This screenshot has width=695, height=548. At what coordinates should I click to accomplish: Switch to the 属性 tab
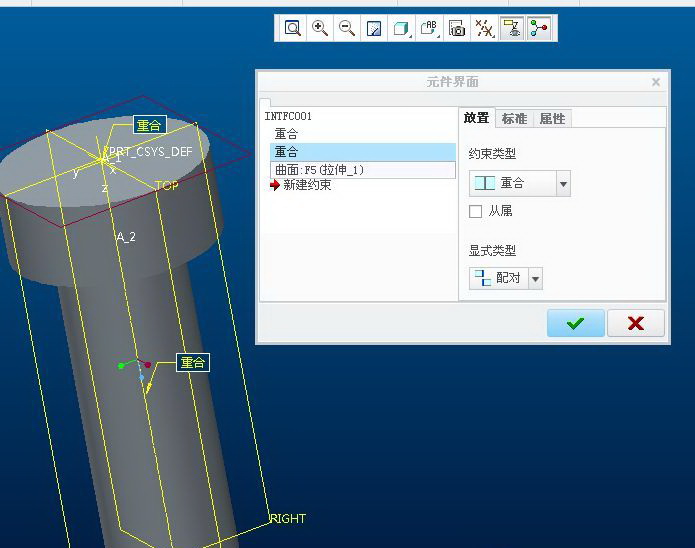[552, 118]
